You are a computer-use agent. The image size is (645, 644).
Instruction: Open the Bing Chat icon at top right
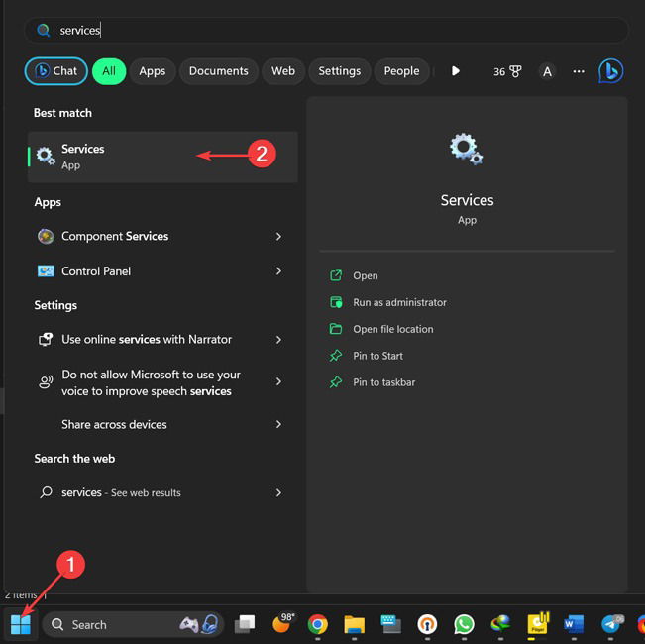pos(611,71)
